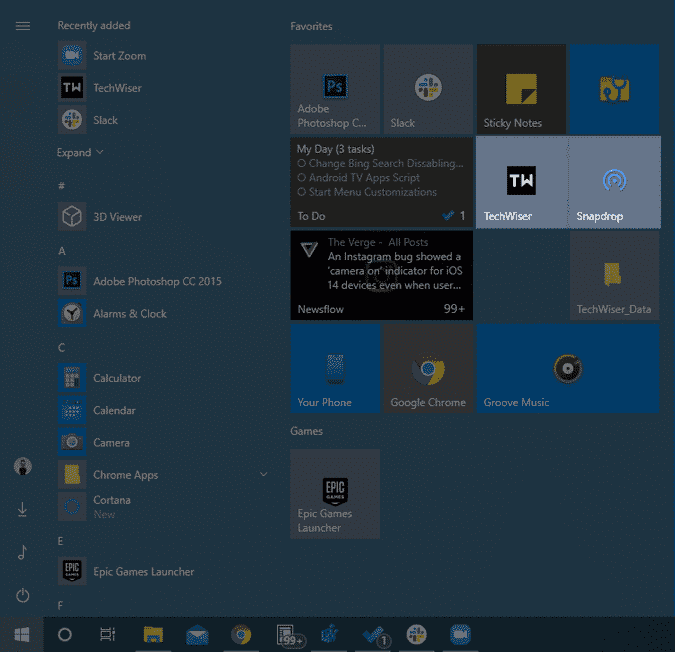This screenshot has height=652, width=675.
Task: Open the To Do My Day live tile
Action: 381,182
